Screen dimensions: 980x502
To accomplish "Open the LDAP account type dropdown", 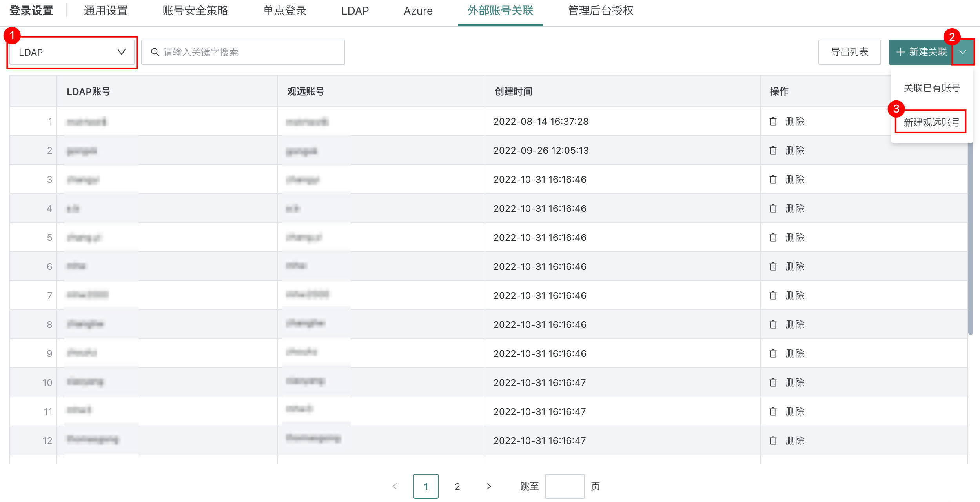I will coord(72,52).
